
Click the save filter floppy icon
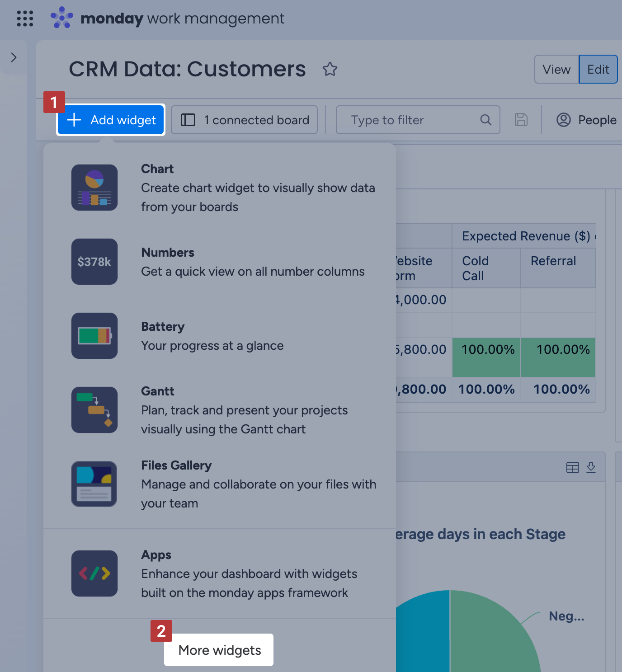(x=521, y=120)
